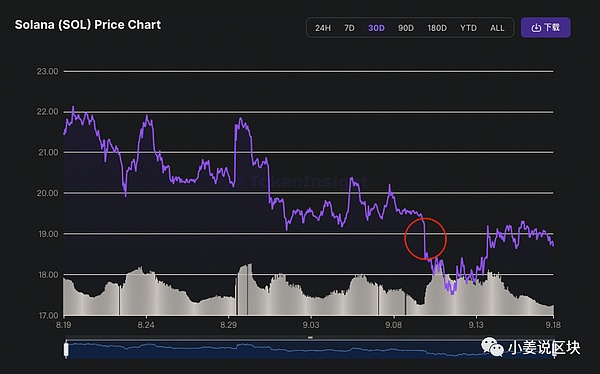The height and width of the screenshot is (374, 600).
Task: Click the mini overview chart navigator
Action: (310, 350)
